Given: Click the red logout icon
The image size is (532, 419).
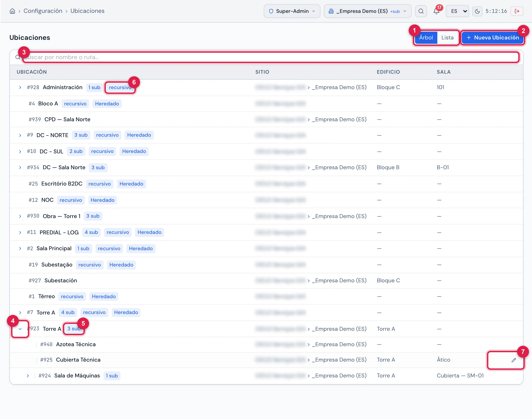Looking at the screenshot, I should [517, 11].
